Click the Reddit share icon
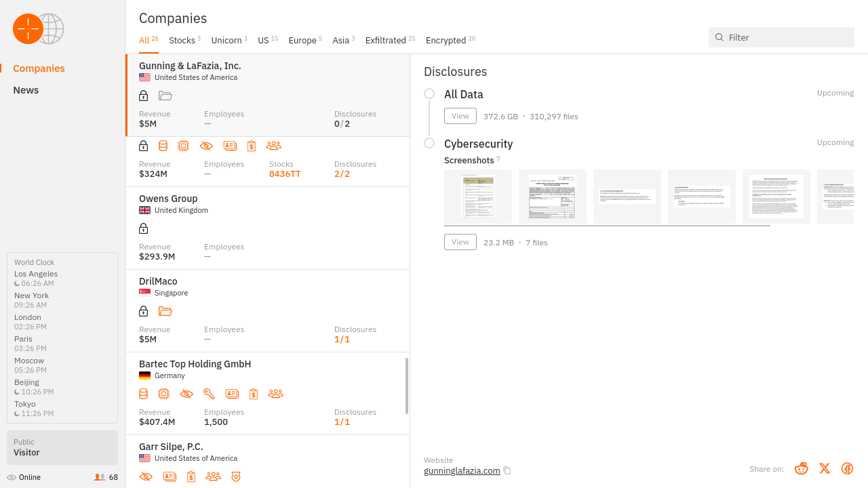Screen dimensions: 868x488 tap(802, 468)
